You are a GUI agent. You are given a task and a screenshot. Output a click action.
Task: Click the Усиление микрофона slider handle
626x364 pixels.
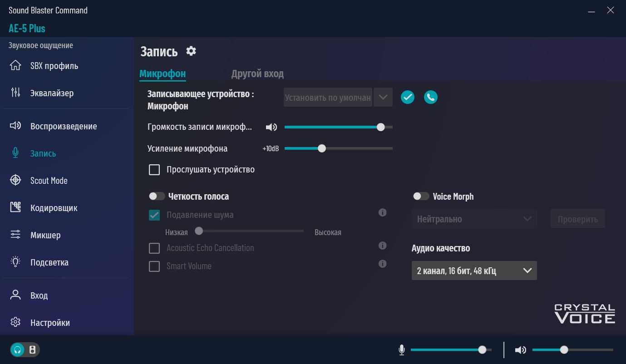pos(322,148)
